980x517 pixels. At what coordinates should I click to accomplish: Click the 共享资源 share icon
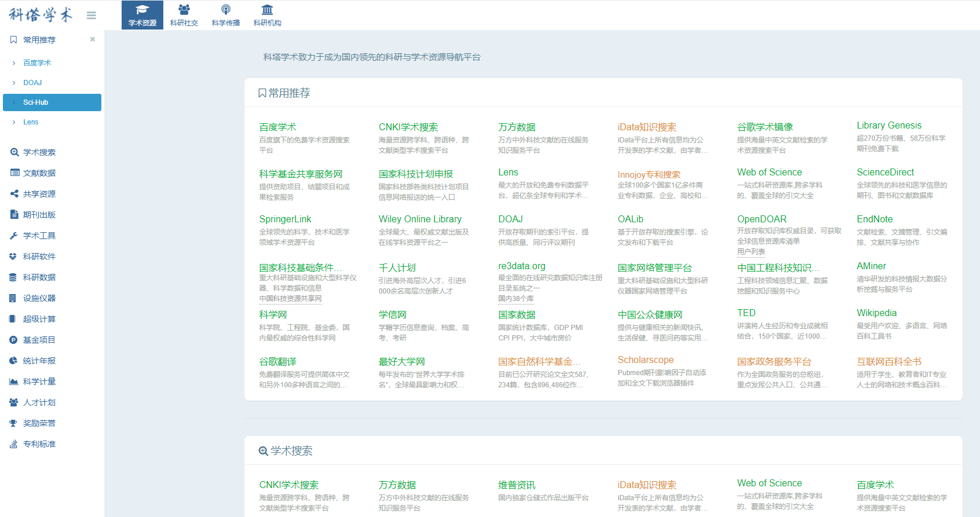14,194
